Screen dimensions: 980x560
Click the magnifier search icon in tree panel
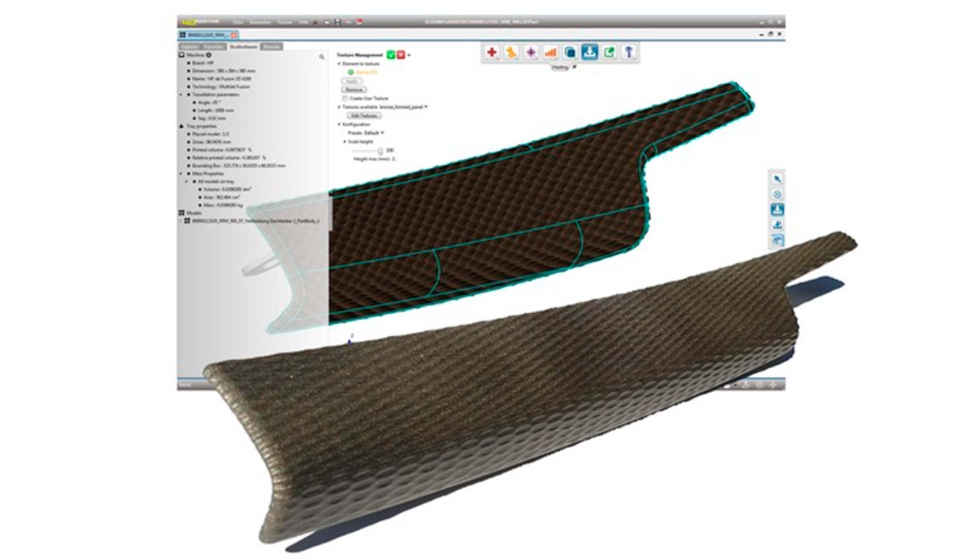(322, 57)
